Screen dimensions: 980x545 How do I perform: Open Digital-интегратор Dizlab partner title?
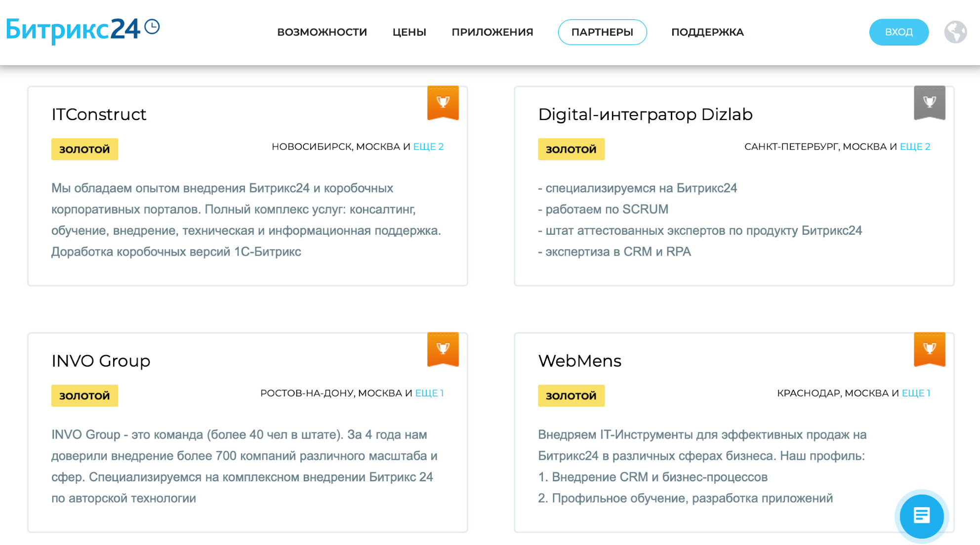[645, 115]
